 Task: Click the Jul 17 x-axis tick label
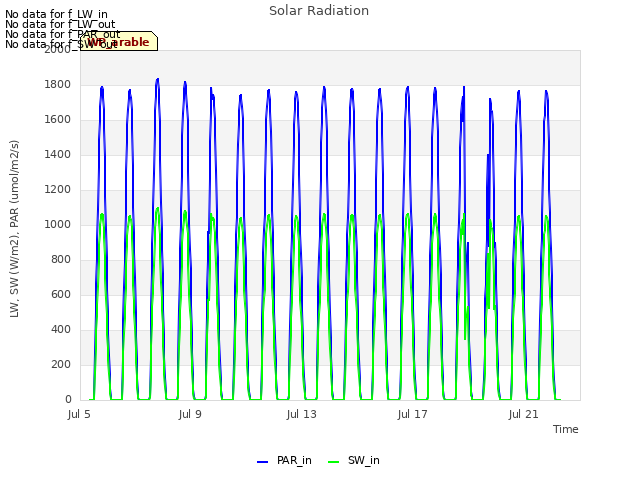(413, 415)
